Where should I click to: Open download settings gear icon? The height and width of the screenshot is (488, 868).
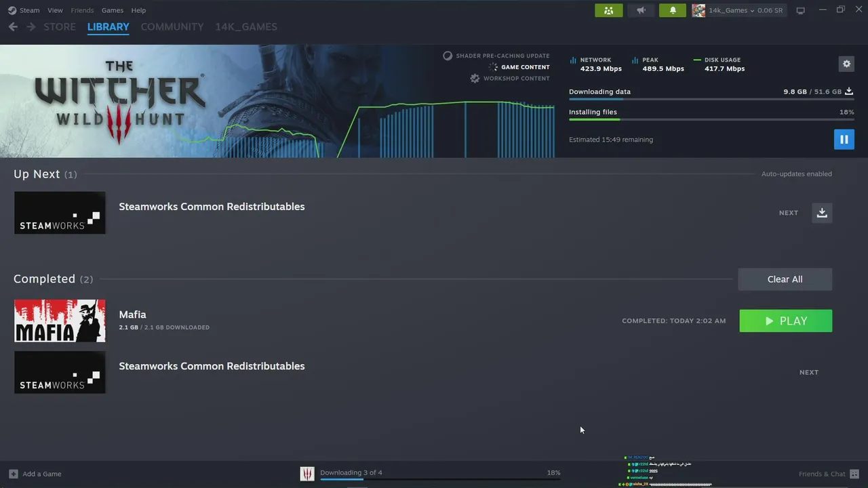point(846,64)
